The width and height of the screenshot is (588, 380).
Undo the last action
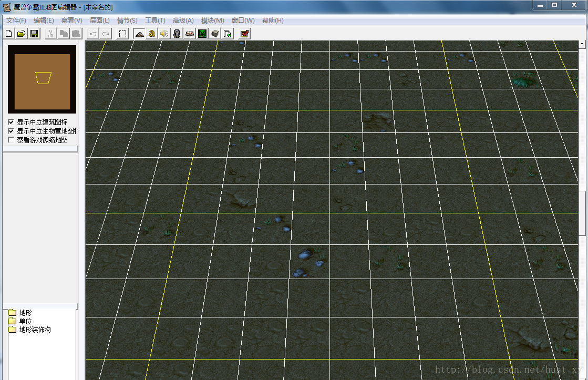coord(92,34)
